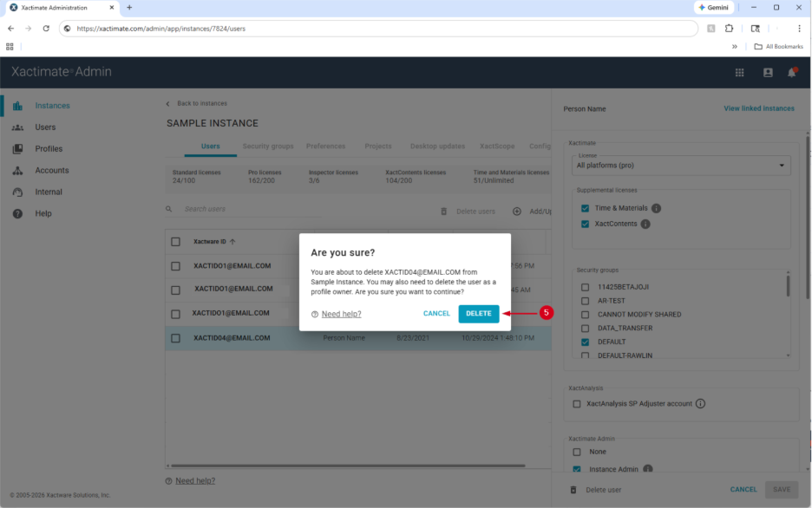Image resolution: width=812 pixels, height=508 pixels.
Task: Open the account profile icon in header
Action: click(x=768, y=73)
